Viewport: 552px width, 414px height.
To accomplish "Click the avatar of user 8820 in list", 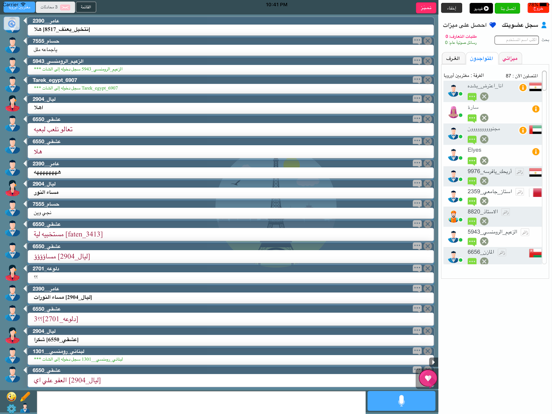I will click(x=453, y=217).
